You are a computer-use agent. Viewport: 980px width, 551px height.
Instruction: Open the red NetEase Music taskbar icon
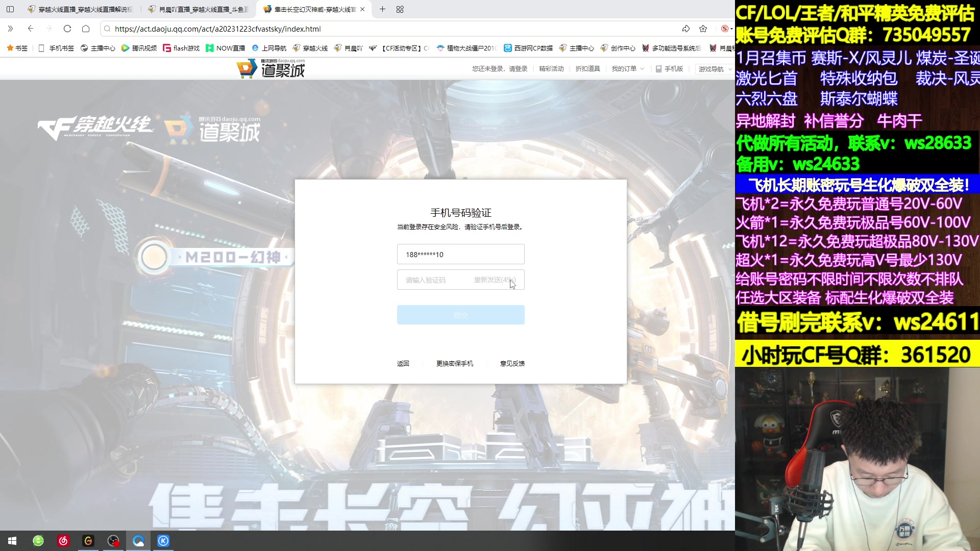point(63,541)
